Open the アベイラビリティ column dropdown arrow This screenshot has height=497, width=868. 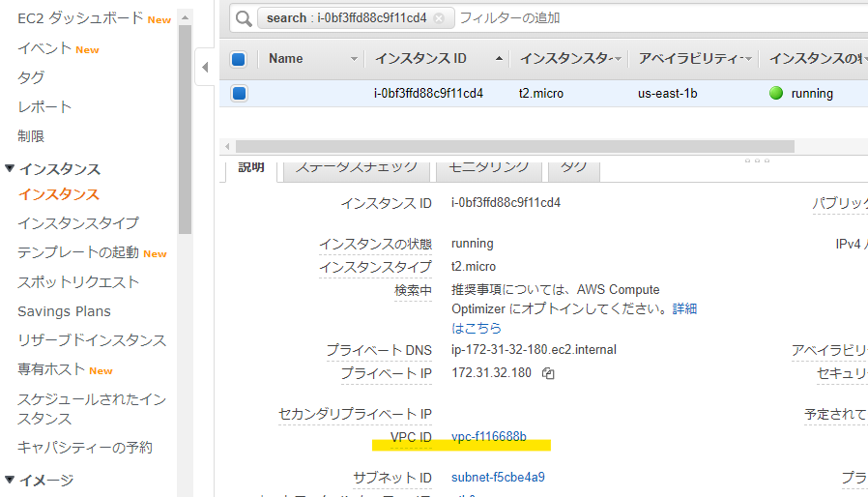(748, 59)
